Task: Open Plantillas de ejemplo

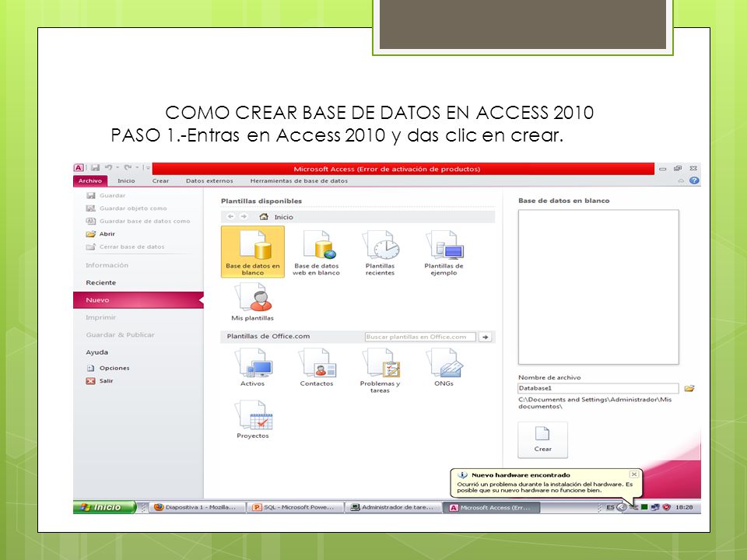Action: (x=444, y=252)
